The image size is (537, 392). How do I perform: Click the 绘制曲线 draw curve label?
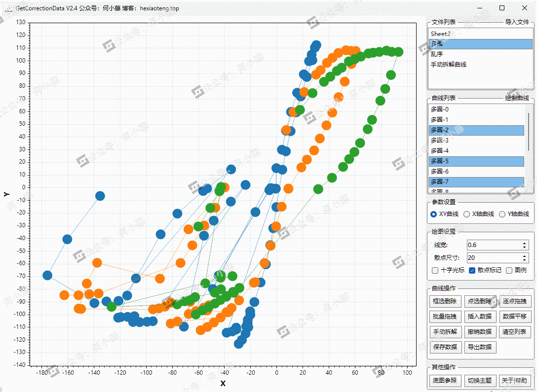click(x=517, y=98)
